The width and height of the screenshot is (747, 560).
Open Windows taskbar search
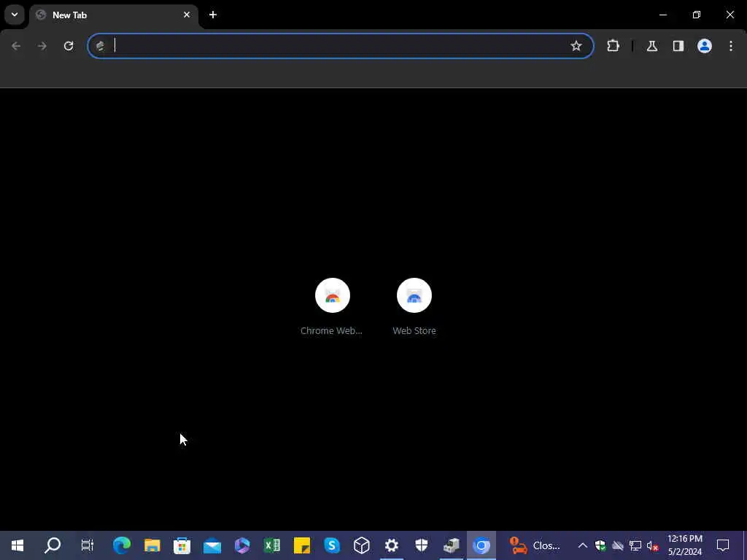click(53, 545)
